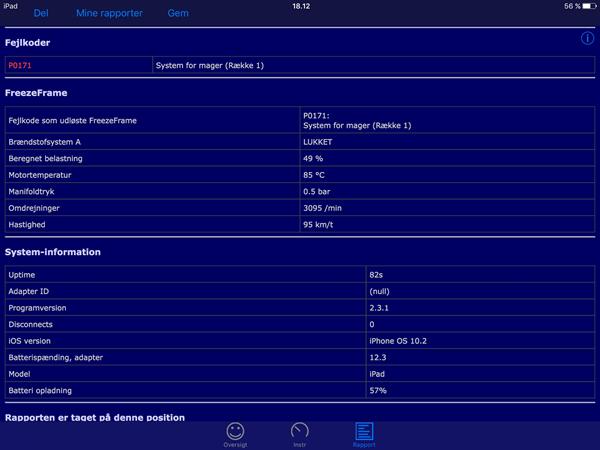
Task: Select the iPhone OS 10.2 value
Action: click(398, 341)
